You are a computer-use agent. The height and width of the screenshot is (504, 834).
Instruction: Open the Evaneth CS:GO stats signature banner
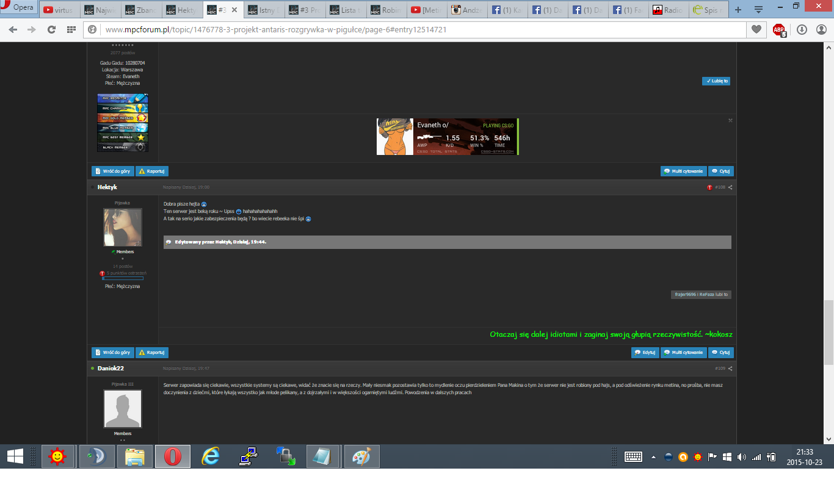(x=448, y=137)
